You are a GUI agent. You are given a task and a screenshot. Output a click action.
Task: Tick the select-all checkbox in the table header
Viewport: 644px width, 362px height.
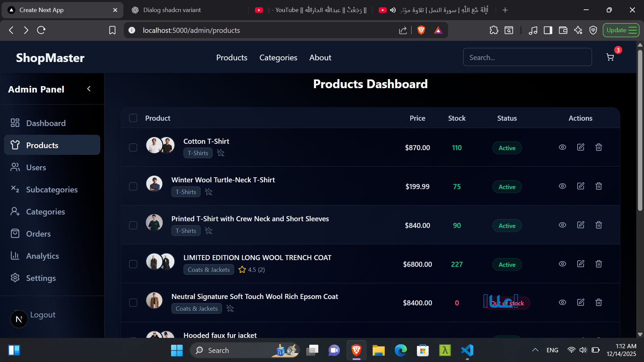coord(133,118)
